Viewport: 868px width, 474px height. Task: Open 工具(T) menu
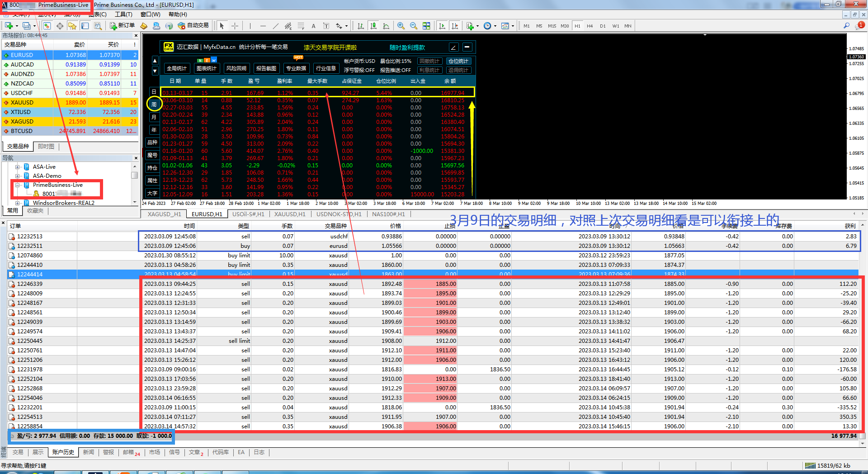point(123,14)
